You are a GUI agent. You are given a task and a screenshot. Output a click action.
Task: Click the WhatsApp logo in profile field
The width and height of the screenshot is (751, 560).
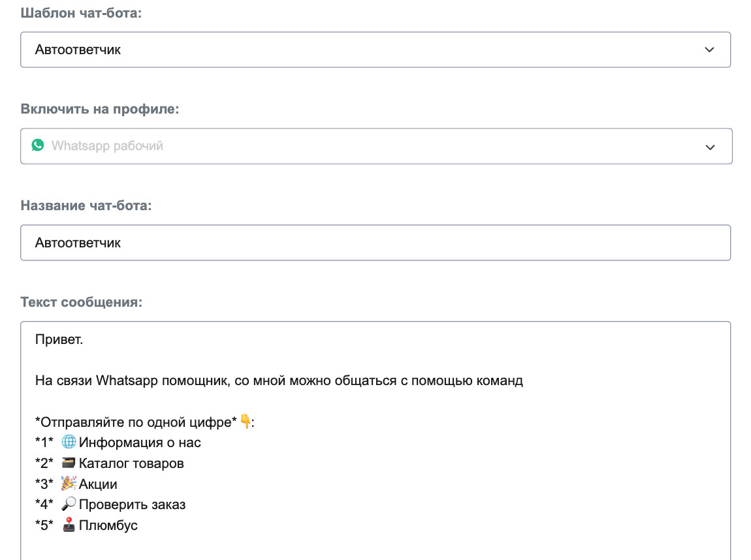pyautogui.click(x=38, y=146)
